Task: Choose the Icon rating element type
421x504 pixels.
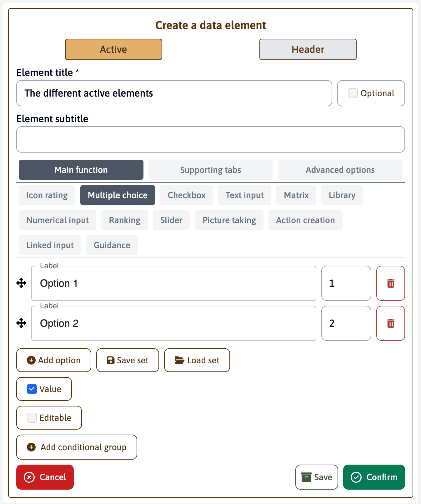Action: tap(47, 195)
